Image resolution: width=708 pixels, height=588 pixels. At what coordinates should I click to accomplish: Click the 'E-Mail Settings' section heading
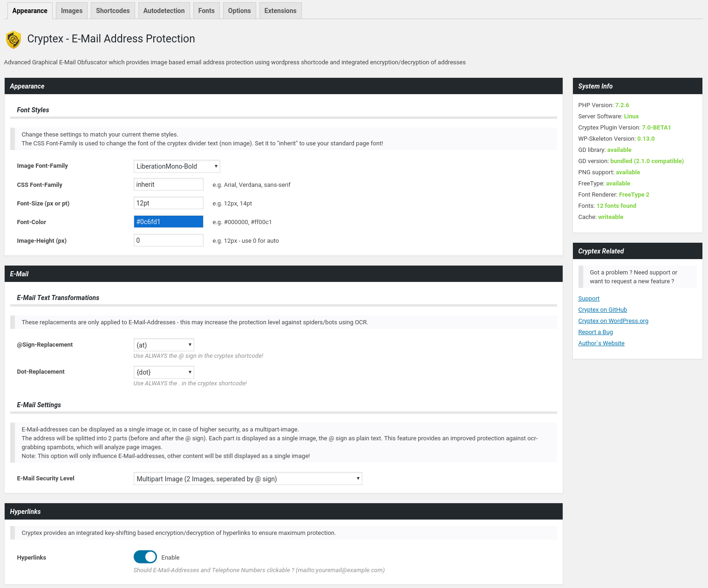(39, 405)
